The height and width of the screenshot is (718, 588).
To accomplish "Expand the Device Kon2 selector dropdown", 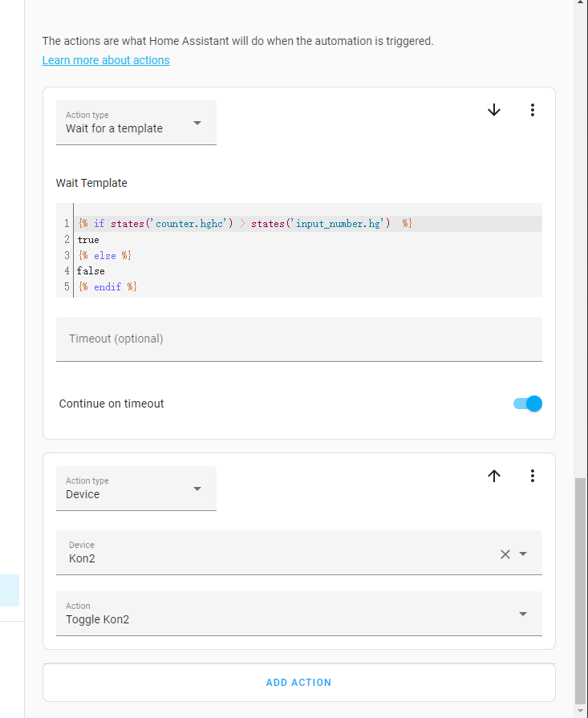I will coord(523,554).
